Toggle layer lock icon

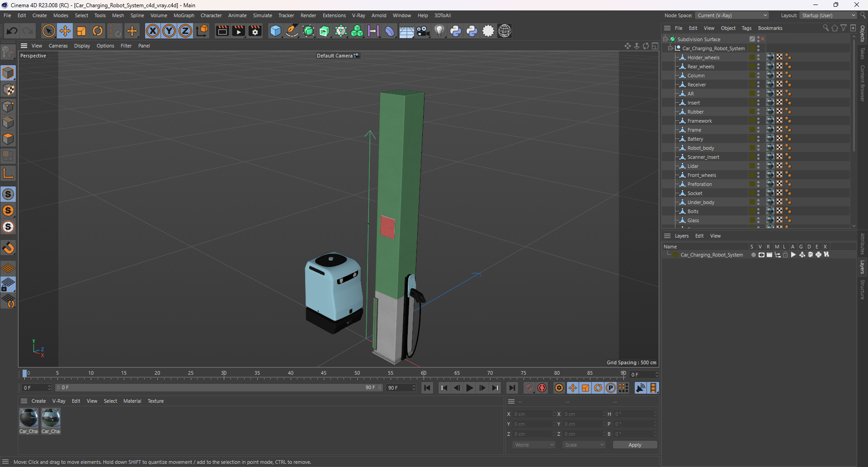click(x=786, y=255)
